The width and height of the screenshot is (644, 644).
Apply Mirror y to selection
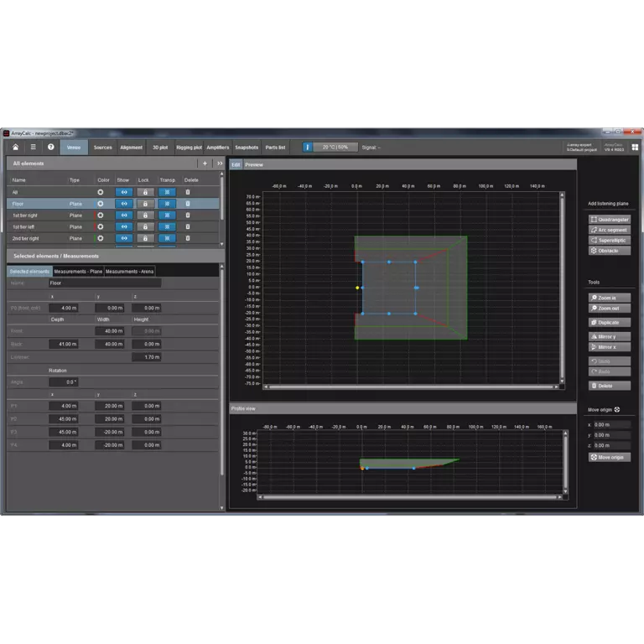[610, 336]
